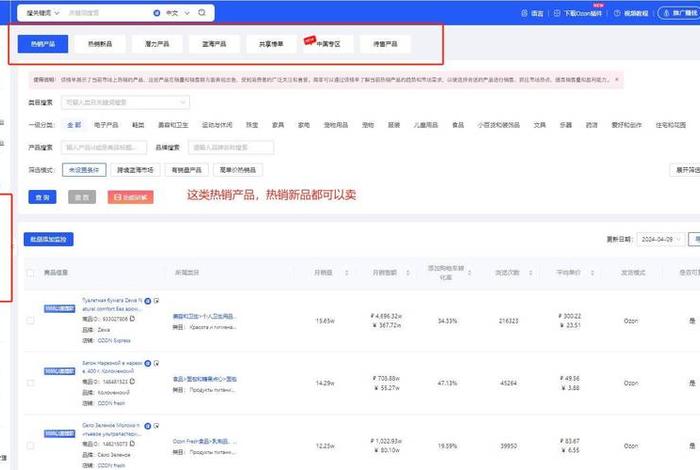This screenshot has width=700, height=470.
Task: Sort by 月销量 column sort arrows
Action: coord(346,273)
